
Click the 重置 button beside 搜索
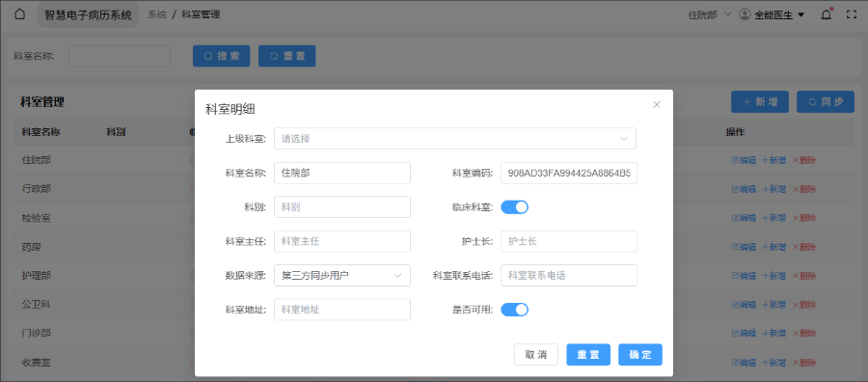tap(286, 56)
